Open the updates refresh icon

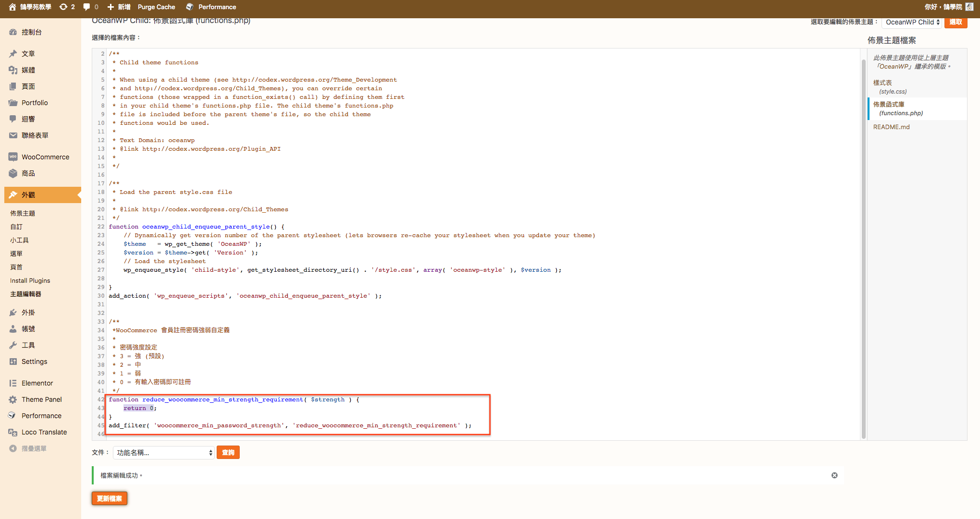pyautogui.click(x=63, y=7)
